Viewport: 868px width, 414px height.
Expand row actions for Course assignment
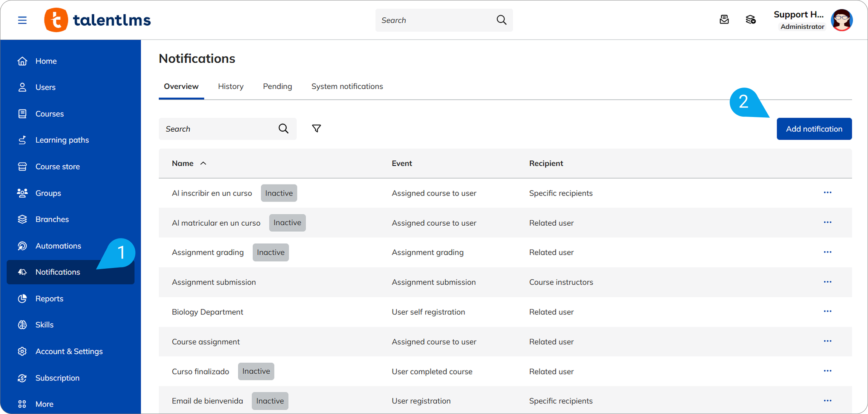tap(827, 341)
